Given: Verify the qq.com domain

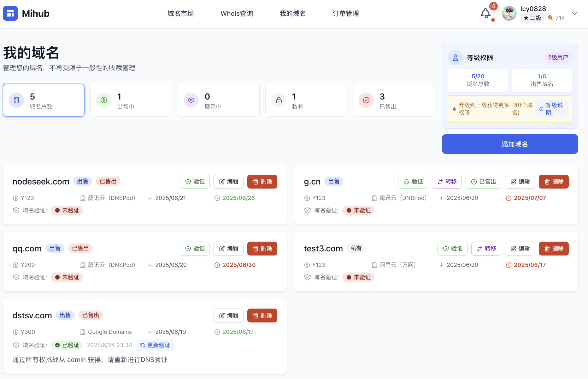Looking at the screenshot, I should [195, 249].
